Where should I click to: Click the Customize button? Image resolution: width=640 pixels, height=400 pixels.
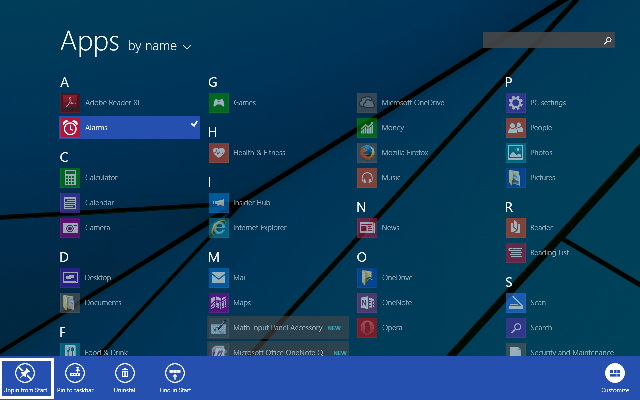[615, 378]
